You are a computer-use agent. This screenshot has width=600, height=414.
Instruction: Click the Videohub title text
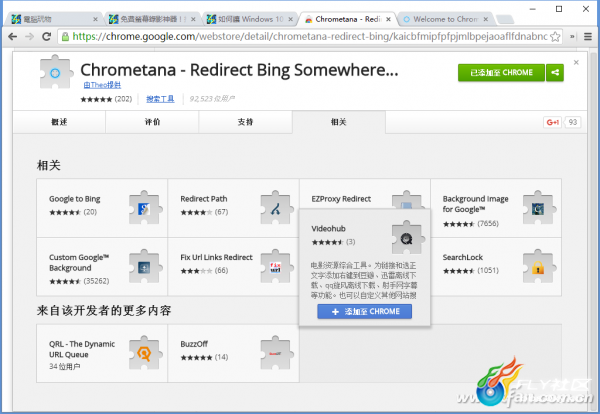point(328,229)
